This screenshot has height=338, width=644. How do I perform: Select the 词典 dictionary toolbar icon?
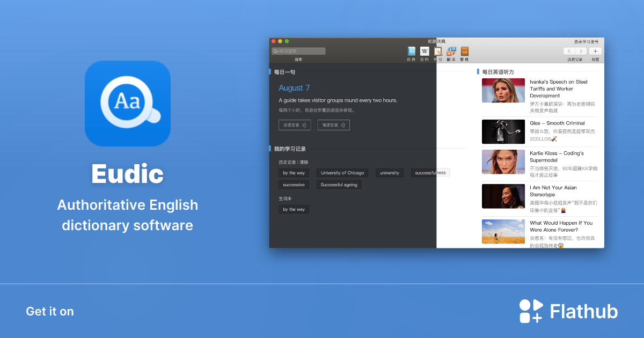click(411, 52)
